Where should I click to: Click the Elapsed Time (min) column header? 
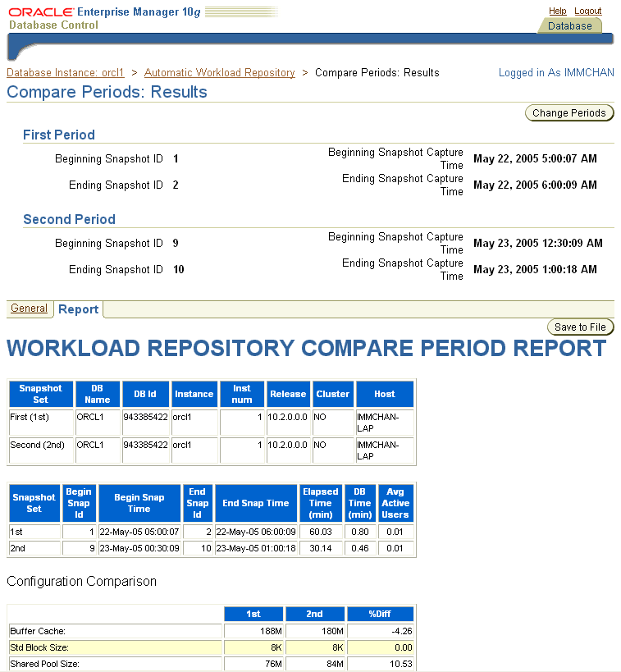pyautogui.click(x=320, y=503)
